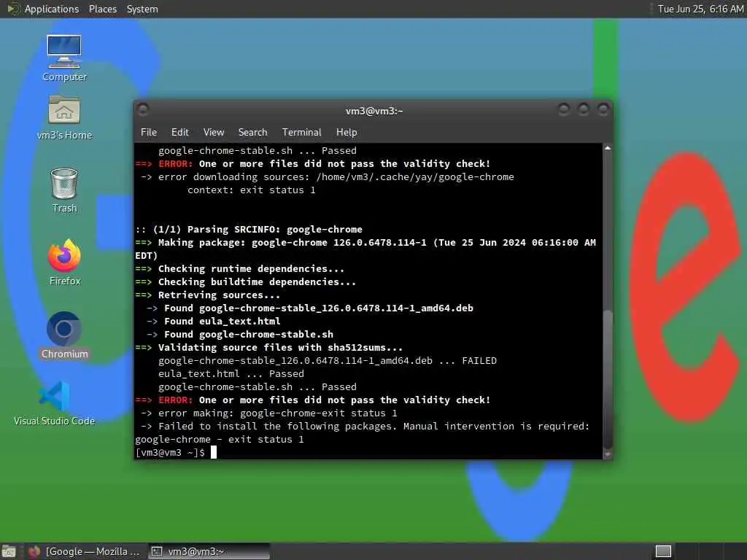Click the '[vm3@vm3 ~]$' prompt
Viewport: 747px width, 560px height.
point(170,452)
